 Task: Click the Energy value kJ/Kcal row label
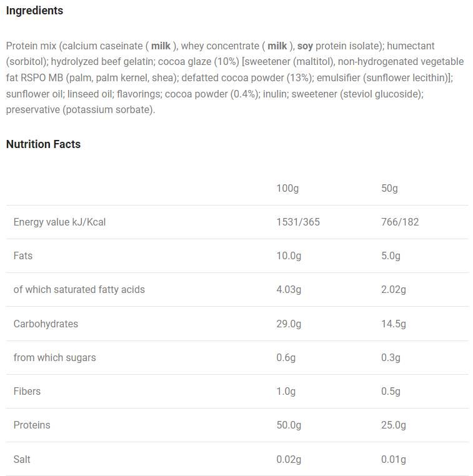coord(59,222)
